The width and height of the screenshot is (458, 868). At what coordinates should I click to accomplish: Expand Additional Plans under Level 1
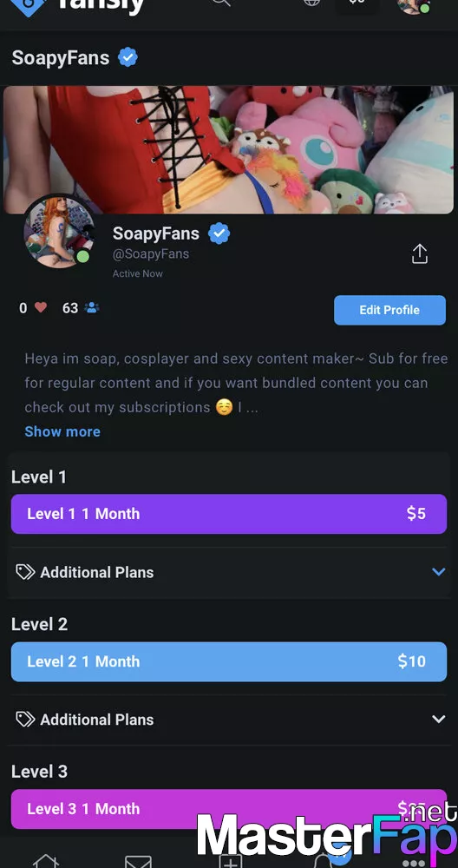tap(229, 572)
